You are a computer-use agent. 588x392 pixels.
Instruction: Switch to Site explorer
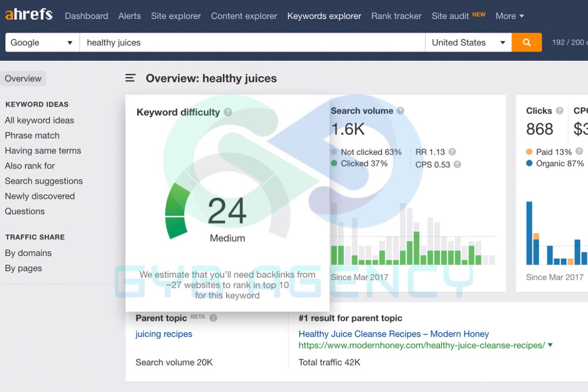(x=176, y=16)
